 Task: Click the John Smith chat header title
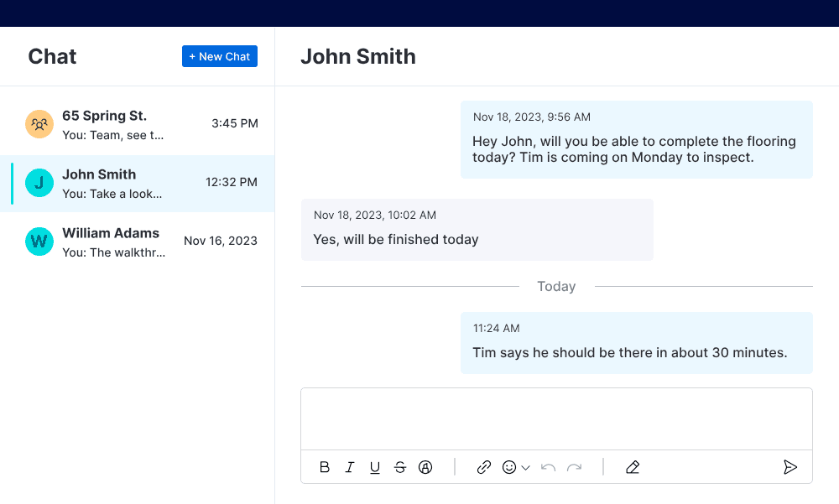click(x=358, y=56)
